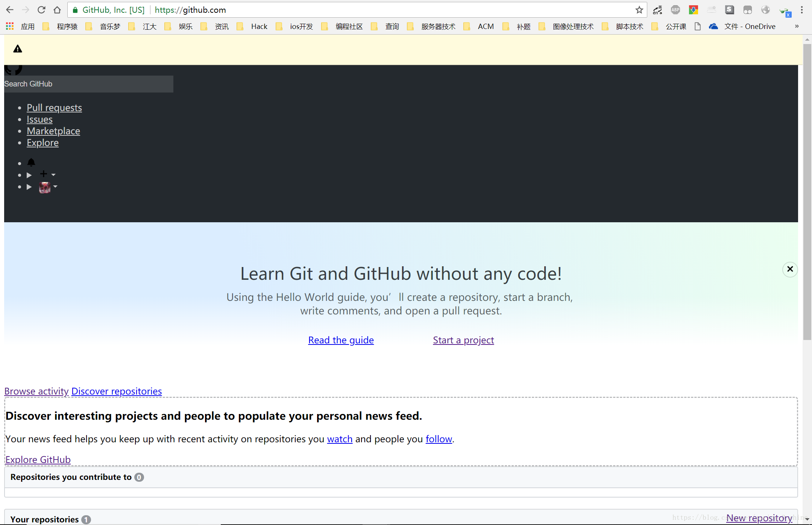Screen dimensions: 812x525
Task: Open Chrome three-dot menu
Action: pos(802,10)
